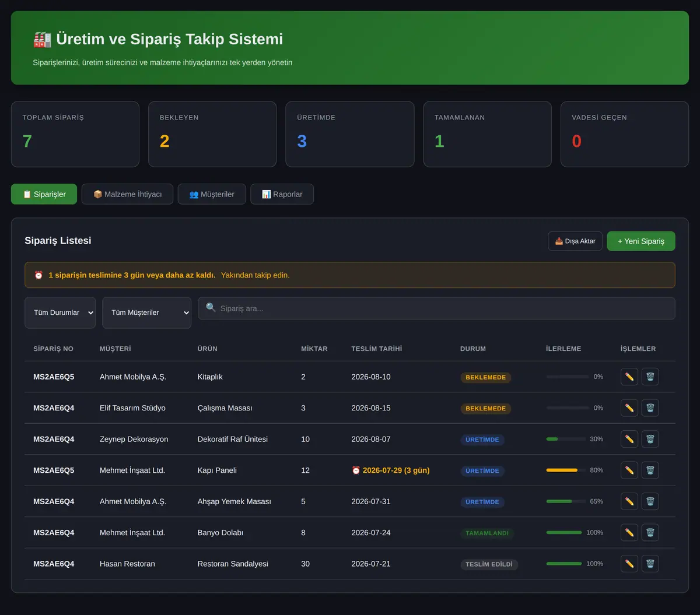Viewport: 700px width, 615px height.
Task: Open the Tüm Durumlar status filter dropdown
Action: tap(60, 312)
